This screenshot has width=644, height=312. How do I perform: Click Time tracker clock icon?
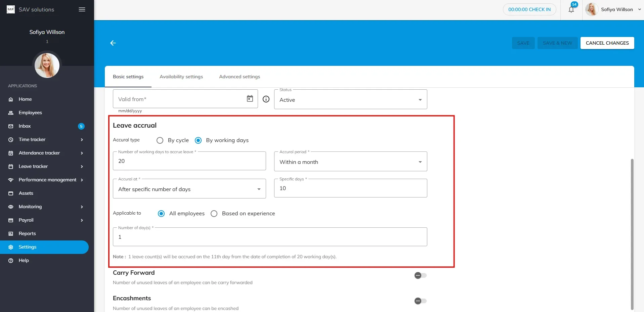pos(11,140)
